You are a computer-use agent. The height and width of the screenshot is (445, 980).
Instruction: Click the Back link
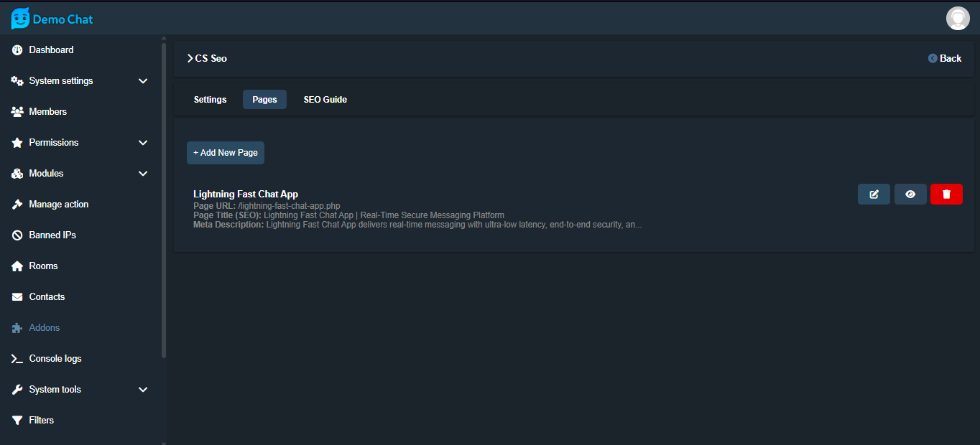[x=944, y=59]
